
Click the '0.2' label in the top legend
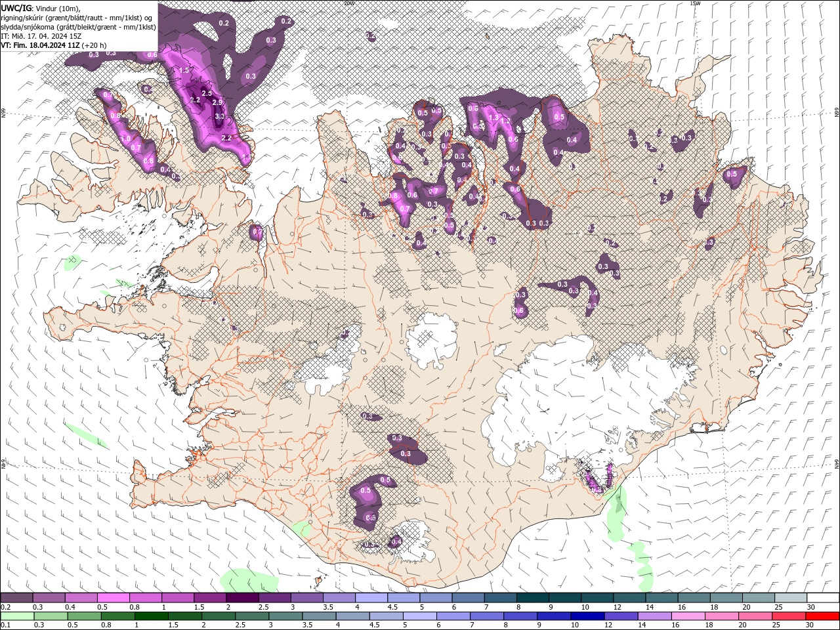pos(5,607)
